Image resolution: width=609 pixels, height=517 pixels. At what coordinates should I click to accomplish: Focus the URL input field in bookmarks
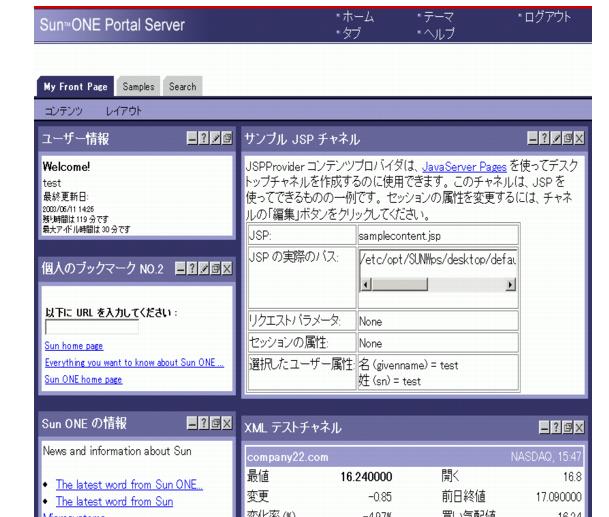pos(92,327)
